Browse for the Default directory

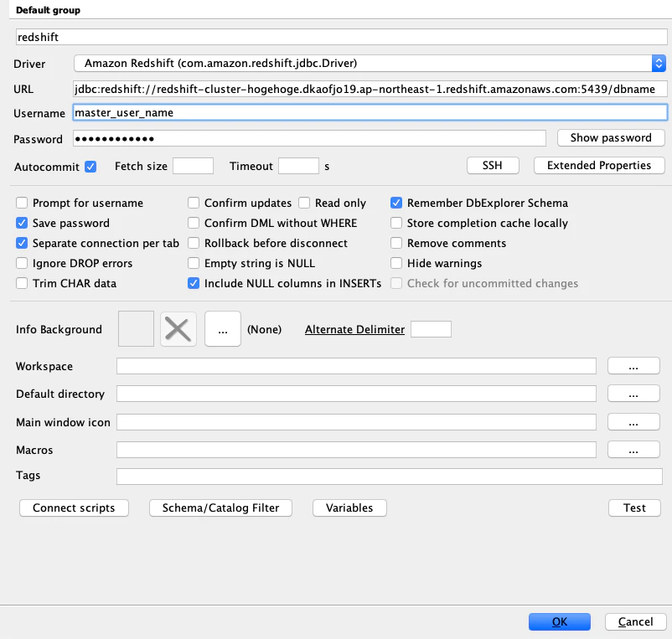[633, 394]
